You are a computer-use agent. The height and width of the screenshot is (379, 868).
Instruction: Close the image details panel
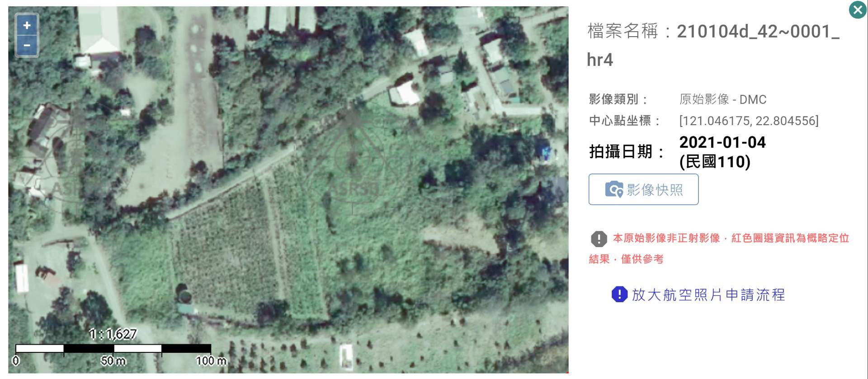(857, 9)
